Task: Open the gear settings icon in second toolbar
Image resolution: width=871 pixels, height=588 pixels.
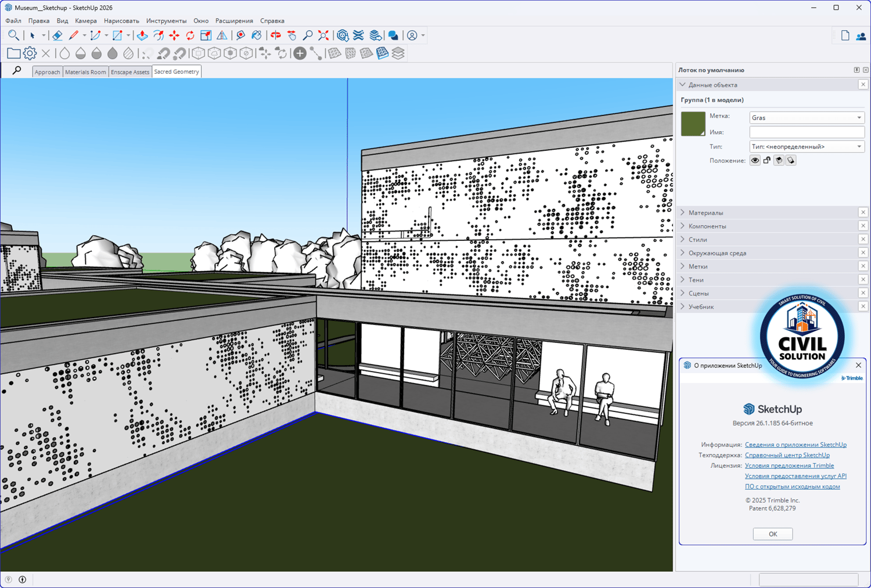Action: tap(30, 53)
